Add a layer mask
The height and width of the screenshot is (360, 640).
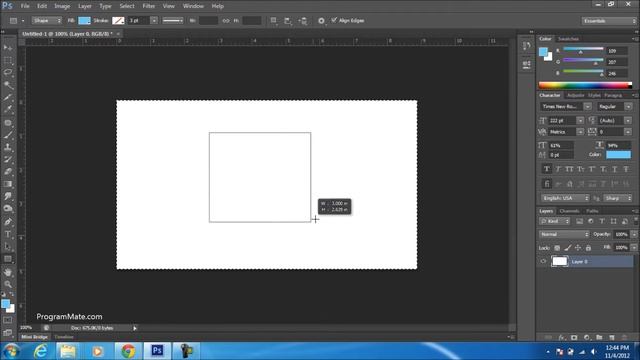(x=574, y=338)
